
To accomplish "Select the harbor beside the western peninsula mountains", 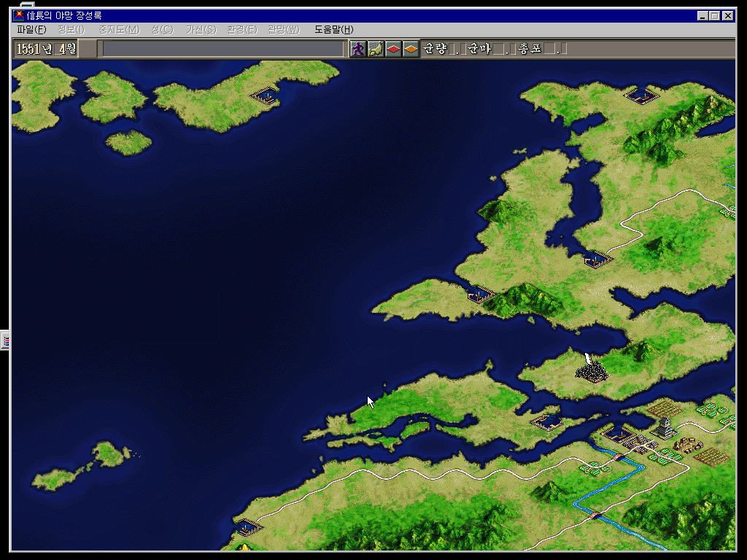I will pyautogui.click(x=480, y=295).
